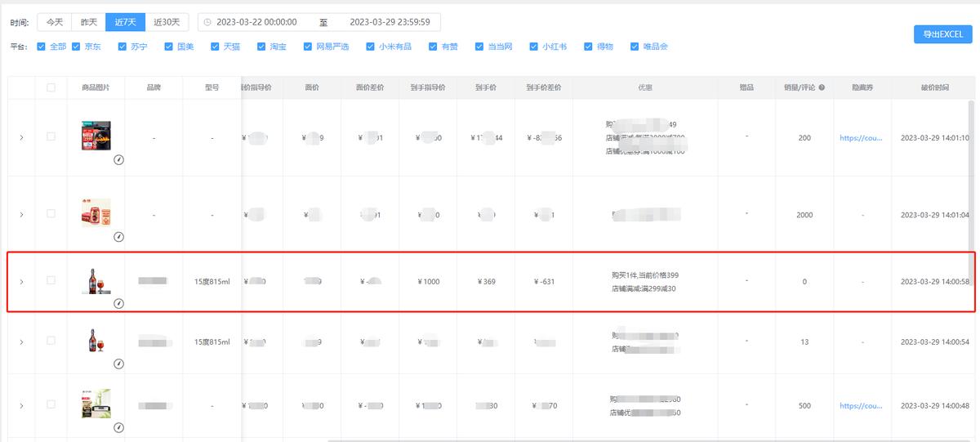The image size is (980, 442).
Task: Click the 商品图片 column header
Action: tap(96, 87)
